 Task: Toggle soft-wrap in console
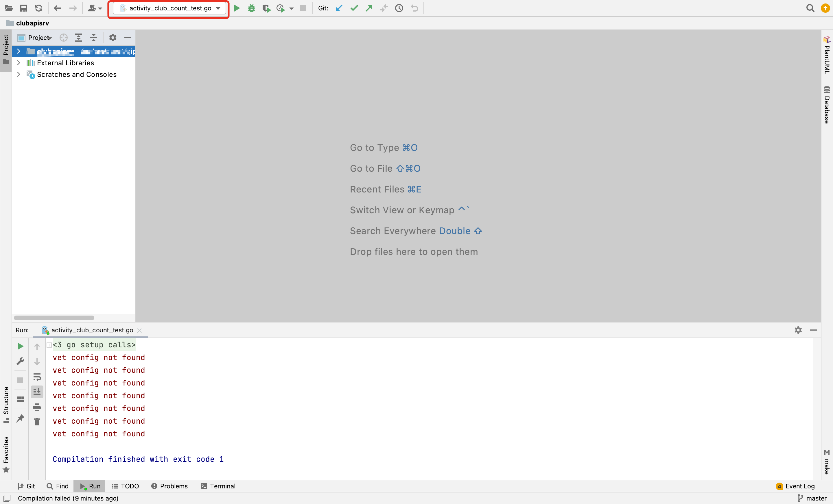[37, 377]
